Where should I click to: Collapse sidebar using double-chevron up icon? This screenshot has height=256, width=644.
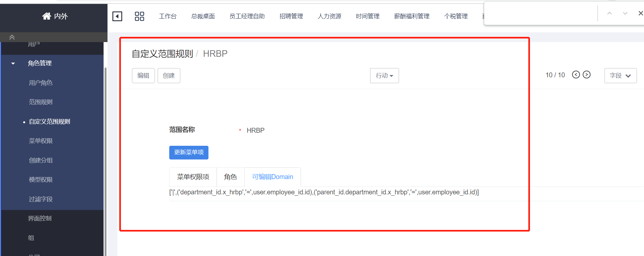pos(12,37)
